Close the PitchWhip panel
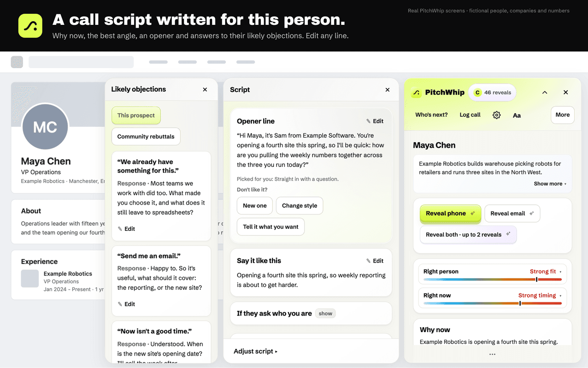The image size is (588, 368). point(565,92)
